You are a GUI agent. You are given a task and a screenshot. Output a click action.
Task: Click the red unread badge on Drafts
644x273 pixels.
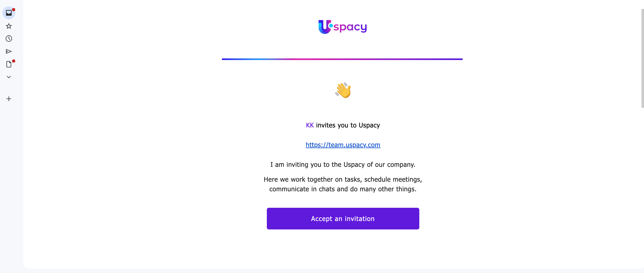tap(13, 61)
